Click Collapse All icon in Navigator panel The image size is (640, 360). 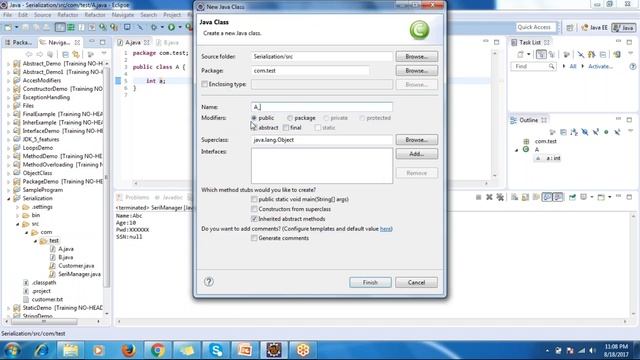(65, 54)
